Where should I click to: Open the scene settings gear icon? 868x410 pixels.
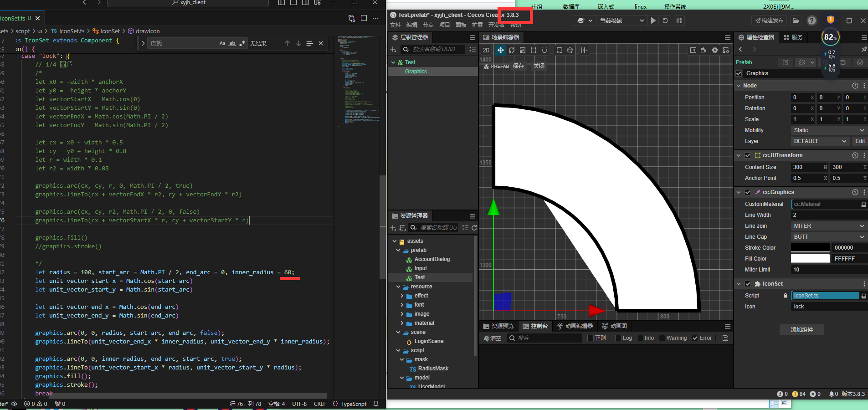tap(714, 50)
